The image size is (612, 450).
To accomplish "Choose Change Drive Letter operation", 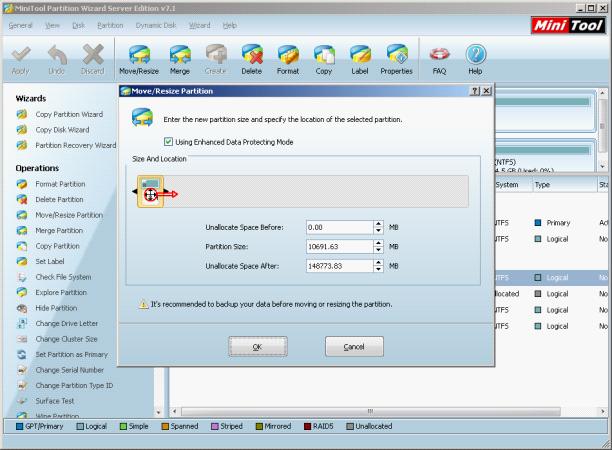I will [67, 324].
